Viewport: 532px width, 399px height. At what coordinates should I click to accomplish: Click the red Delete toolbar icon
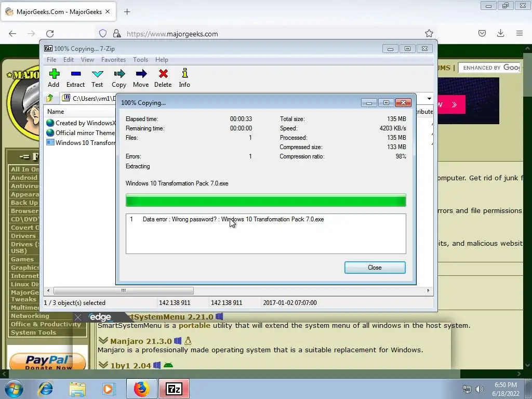point(163,78)
